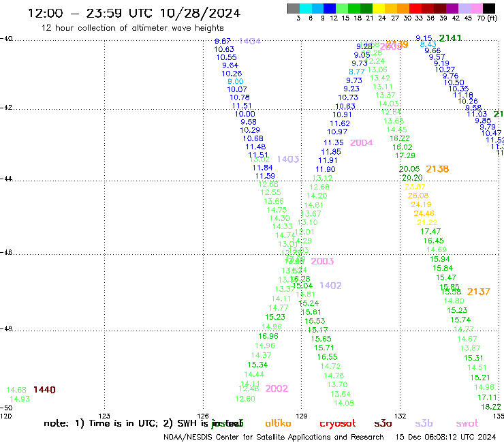Screen dimensions: 504x443
Task: Click the '15 Dec 06:08:12 UTC 2024' timestamp
Action: 445,437
